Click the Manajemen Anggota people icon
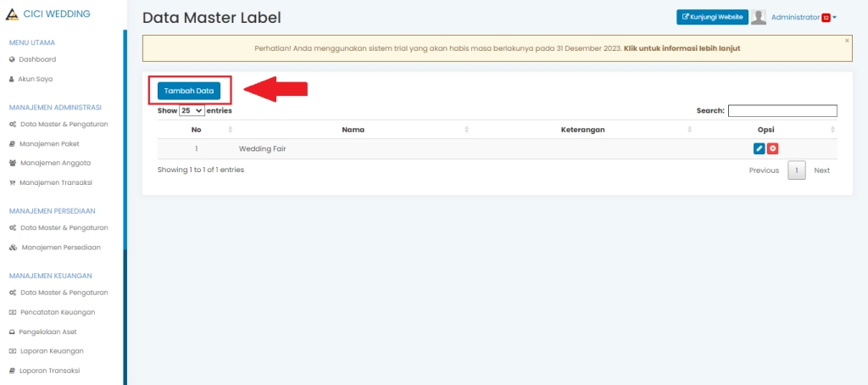This screenshot has height=385, width=868. (x=12, y=163)
